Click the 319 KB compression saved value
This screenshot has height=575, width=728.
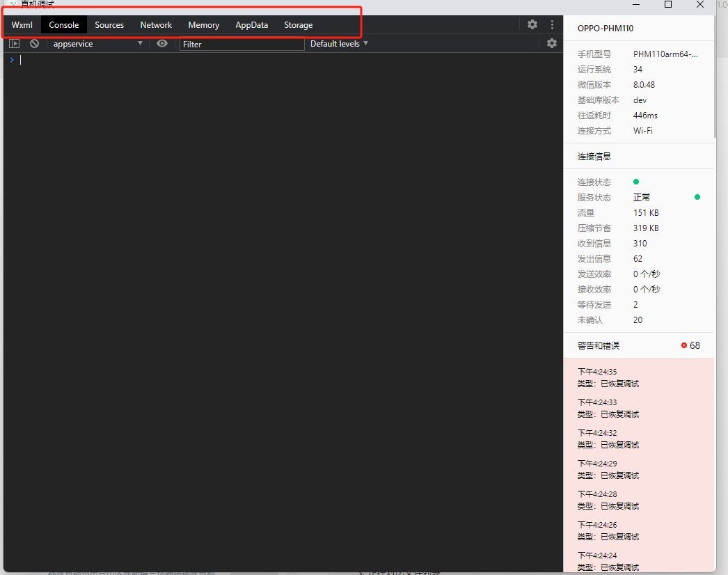(x=646, y=228)
